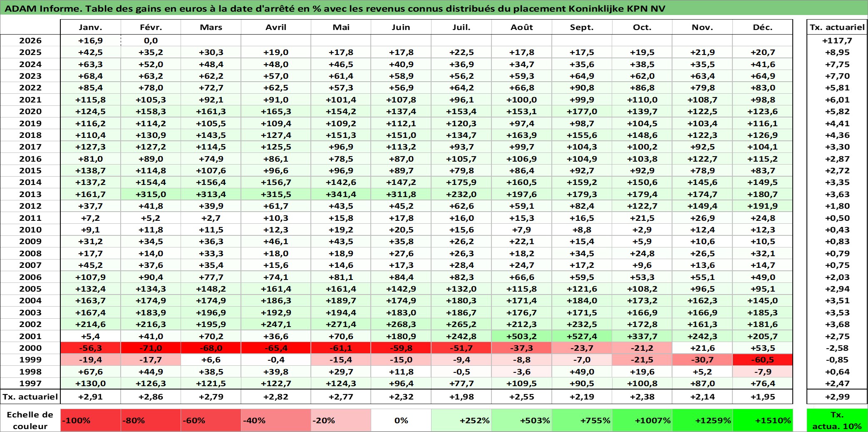The width and height of the screenshot is (868, 432).
Task: Click the Févr. column header
Action: click(x=151, y=27)
